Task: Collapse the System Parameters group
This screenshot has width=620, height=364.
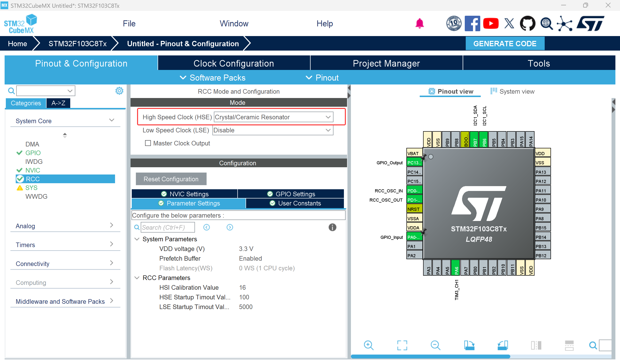Action: [137, 239]
